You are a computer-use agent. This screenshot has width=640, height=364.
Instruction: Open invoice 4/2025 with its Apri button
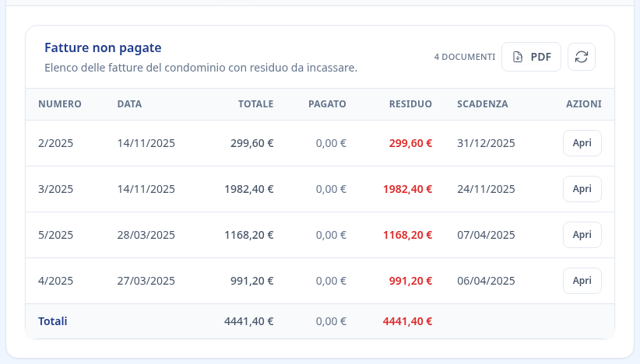[582, 281]
